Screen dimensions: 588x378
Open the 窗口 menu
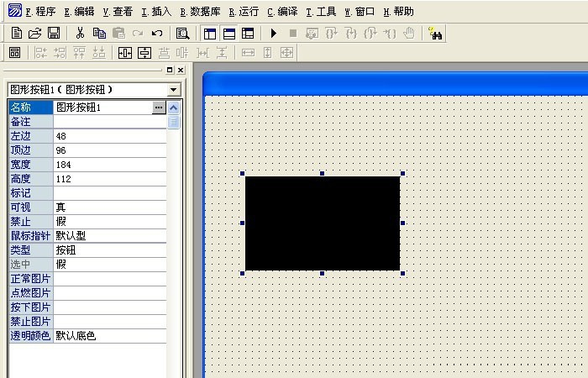360,12
